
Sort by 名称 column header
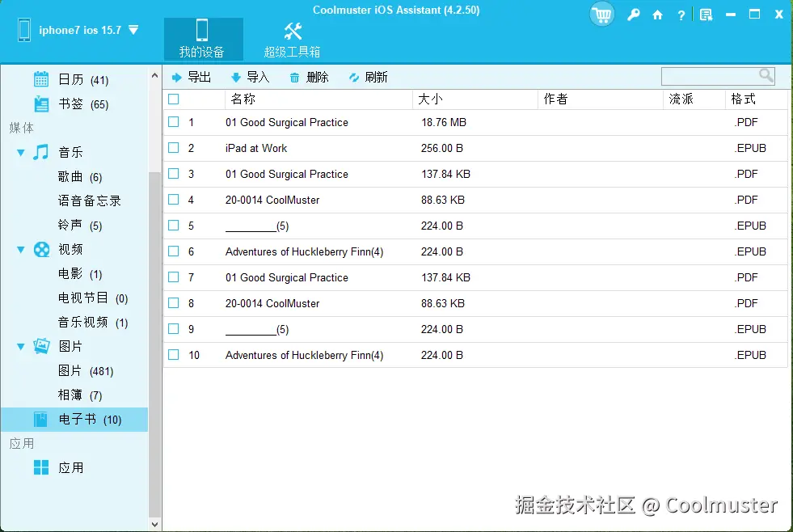click(318, 99)
